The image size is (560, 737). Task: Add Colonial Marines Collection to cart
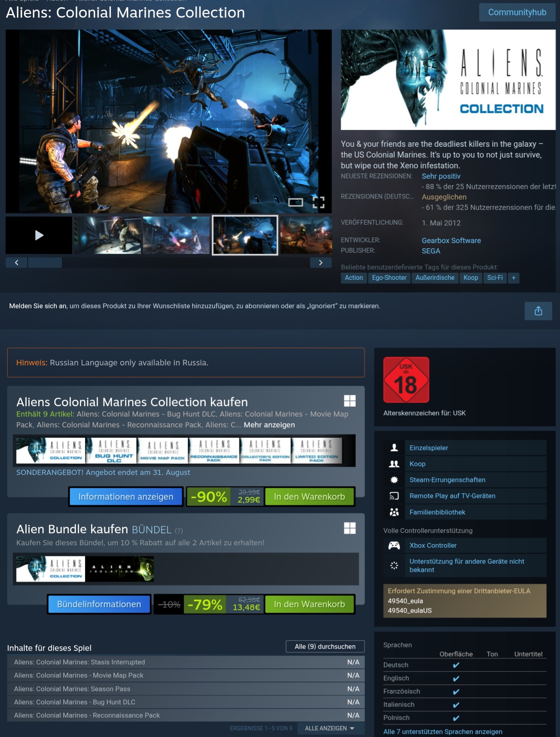pos(309,496)
